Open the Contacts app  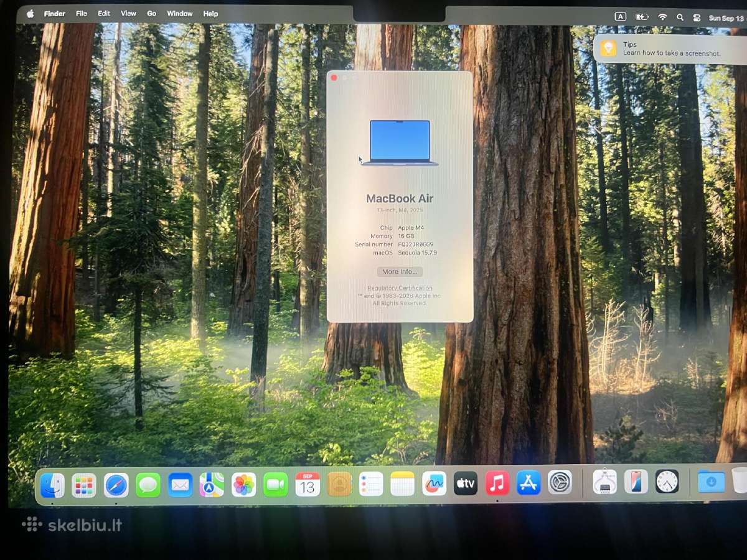tap(339, 484)
